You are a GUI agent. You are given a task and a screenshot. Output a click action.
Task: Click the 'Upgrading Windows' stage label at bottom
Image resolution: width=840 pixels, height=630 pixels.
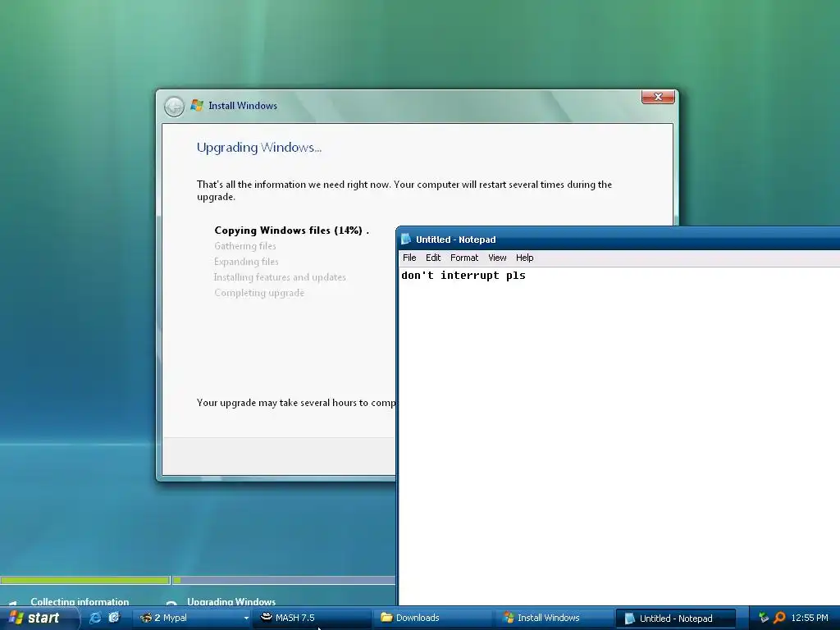click(231, 601)
